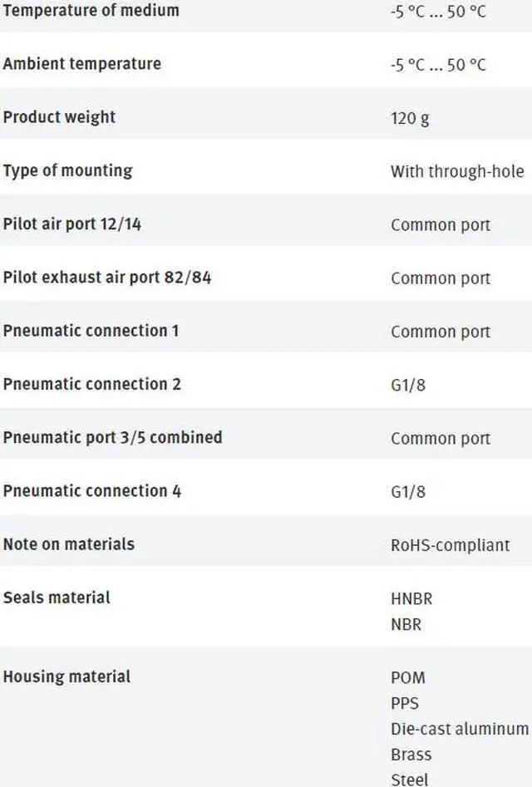Click the G1/8 value for Pneumatic connection 2

[x=408, y=385]
